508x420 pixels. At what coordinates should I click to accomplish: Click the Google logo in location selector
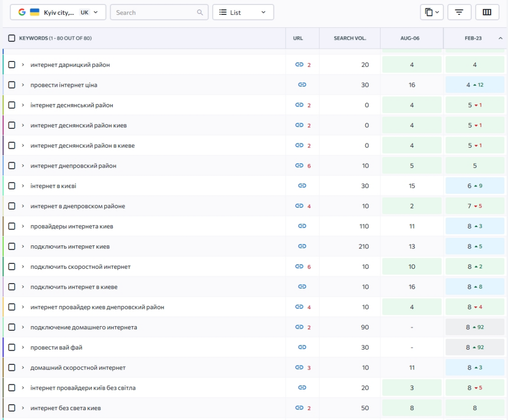[22, 12]
